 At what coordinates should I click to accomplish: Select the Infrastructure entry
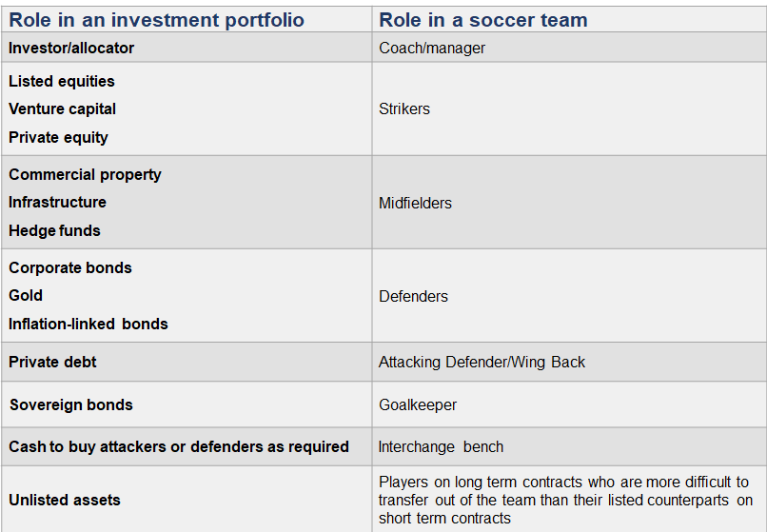point(57,202)
